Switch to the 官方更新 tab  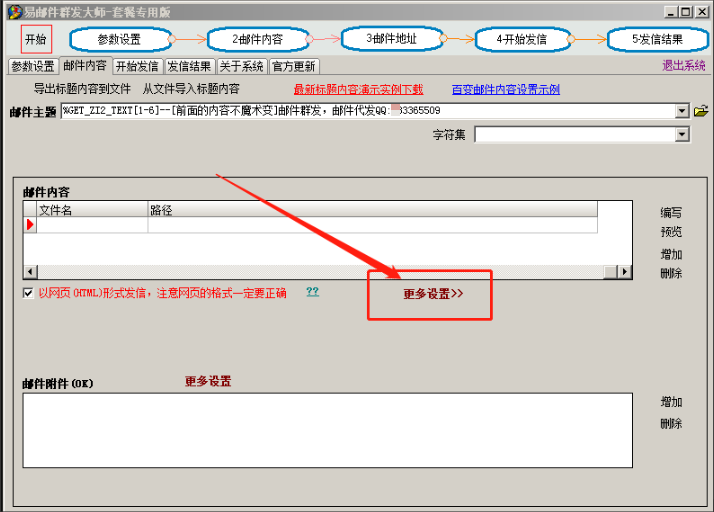[x=294, y=67]
